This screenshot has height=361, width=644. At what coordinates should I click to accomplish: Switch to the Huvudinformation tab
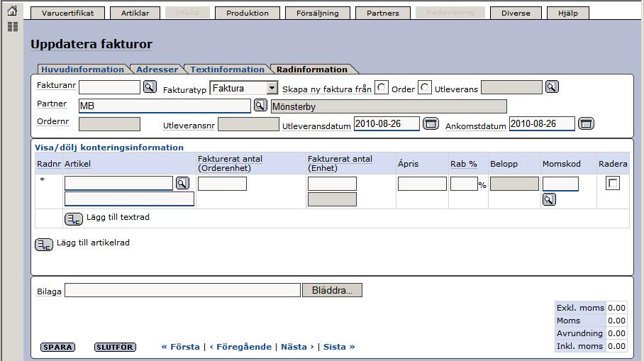tap(82, 70)
